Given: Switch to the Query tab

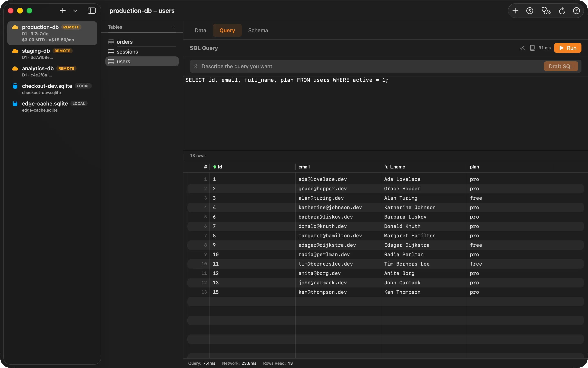Looking at the screenshot, I should (x=227, y=30).
